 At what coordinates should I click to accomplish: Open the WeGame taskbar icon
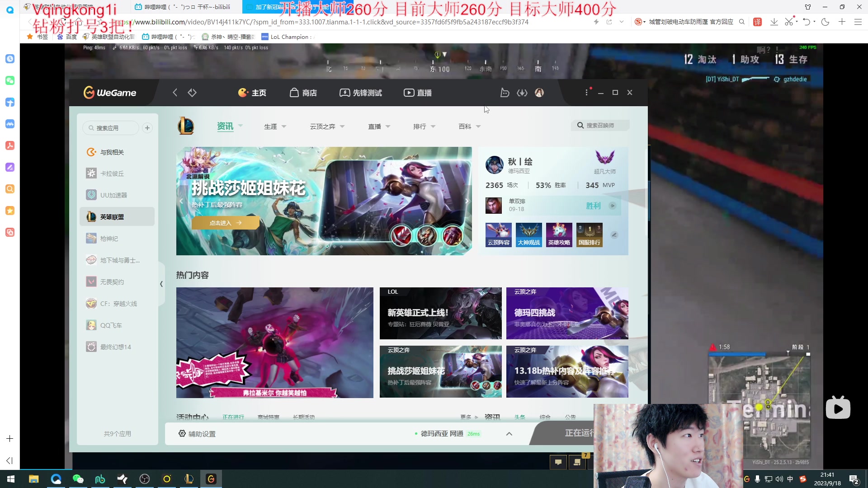coord(211,479)
